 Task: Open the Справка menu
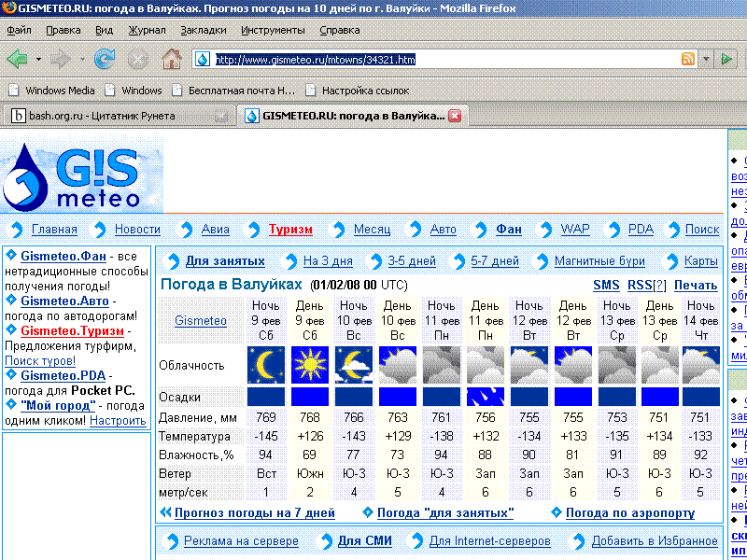click(340, 30)
